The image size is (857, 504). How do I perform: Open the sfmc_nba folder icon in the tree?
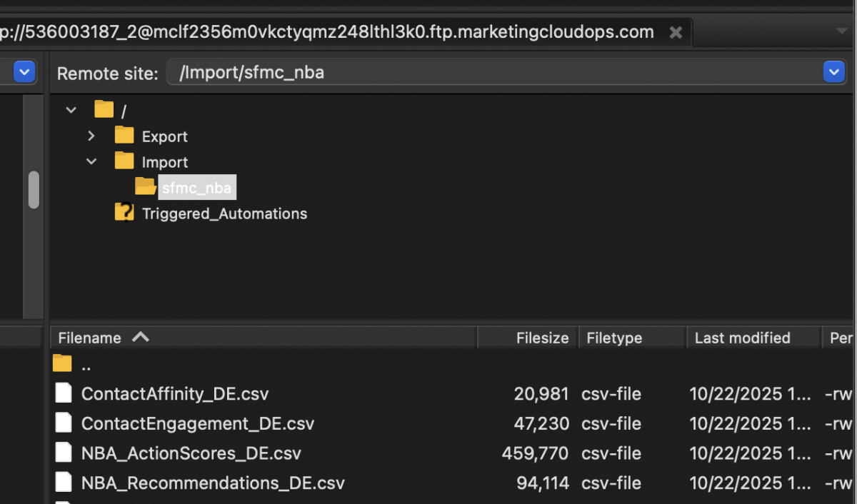click(146, 186)
